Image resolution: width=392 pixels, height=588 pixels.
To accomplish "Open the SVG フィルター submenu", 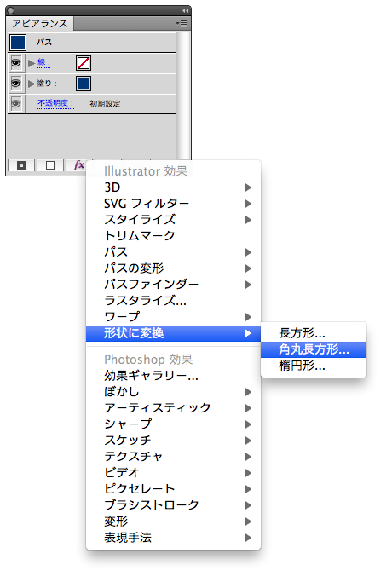I will 173,204.
